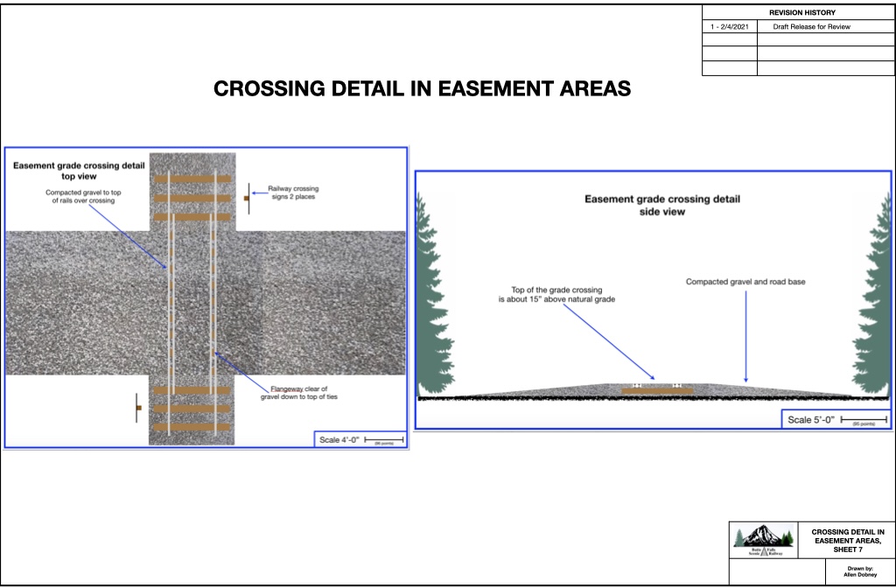Click the 'Compacted gravel and road base' label

(x=745, y=282)
